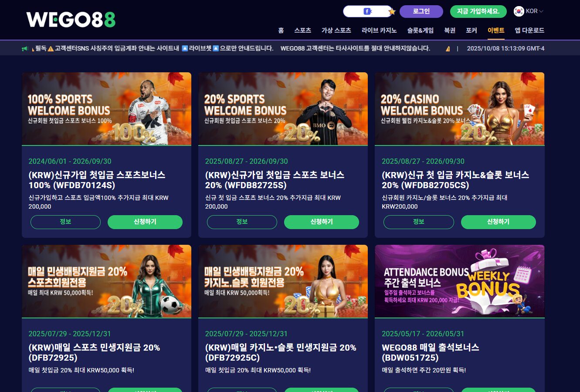Go to 라이브 카지노 menu
This screenshot has width=580, height=392.
(379, 30)
